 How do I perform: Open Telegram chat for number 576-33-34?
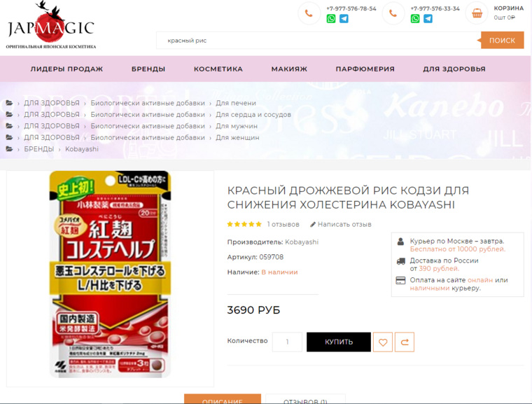coord(428,19)
